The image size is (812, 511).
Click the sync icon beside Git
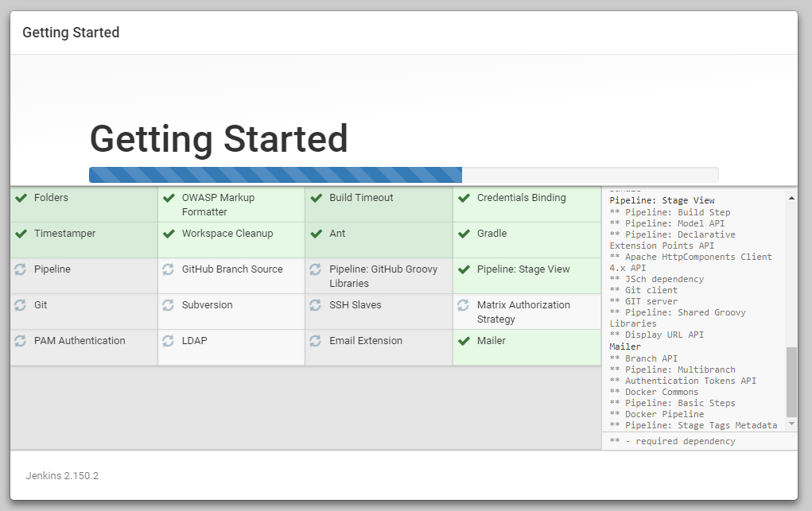tap(20, 305)
